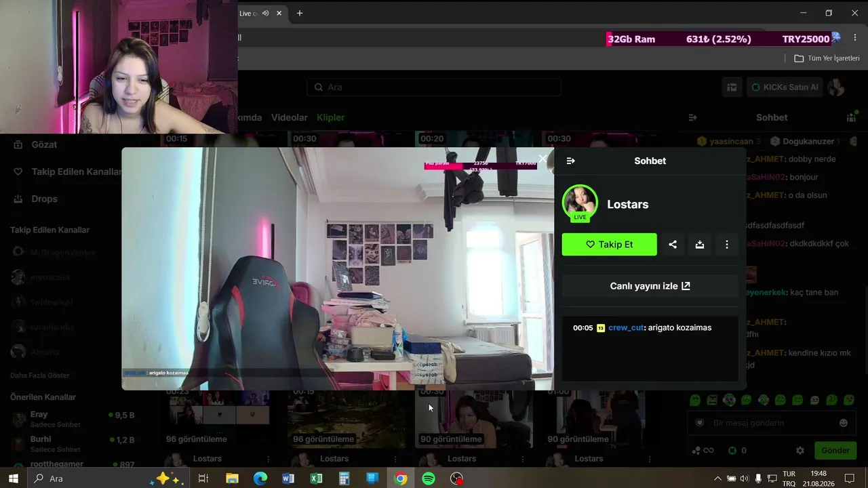Open the Lostars profile avatar in clip panel
Viewport: 868px width, 488px height.
(580, 203)
